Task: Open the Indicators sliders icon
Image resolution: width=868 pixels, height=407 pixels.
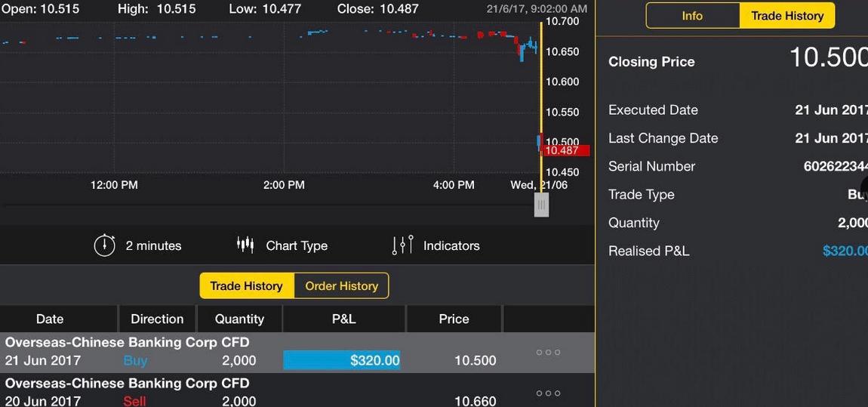Action: [x=402, y=245]
